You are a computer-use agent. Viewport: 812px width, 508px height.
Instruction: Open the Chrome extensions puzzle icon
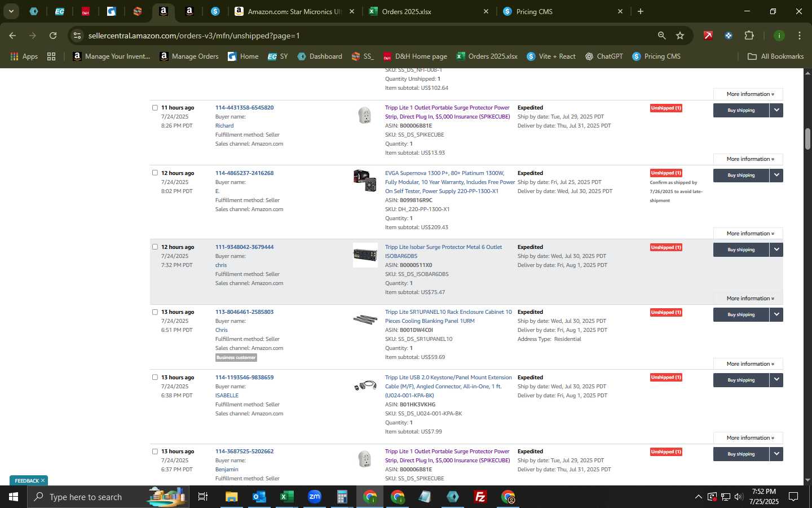click(749, 36)
